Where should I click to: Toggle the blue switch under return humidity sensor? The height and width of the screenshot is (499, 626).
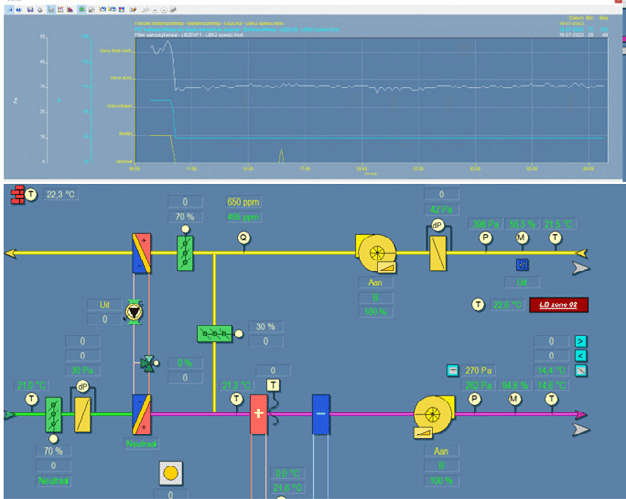pos(521,264)
